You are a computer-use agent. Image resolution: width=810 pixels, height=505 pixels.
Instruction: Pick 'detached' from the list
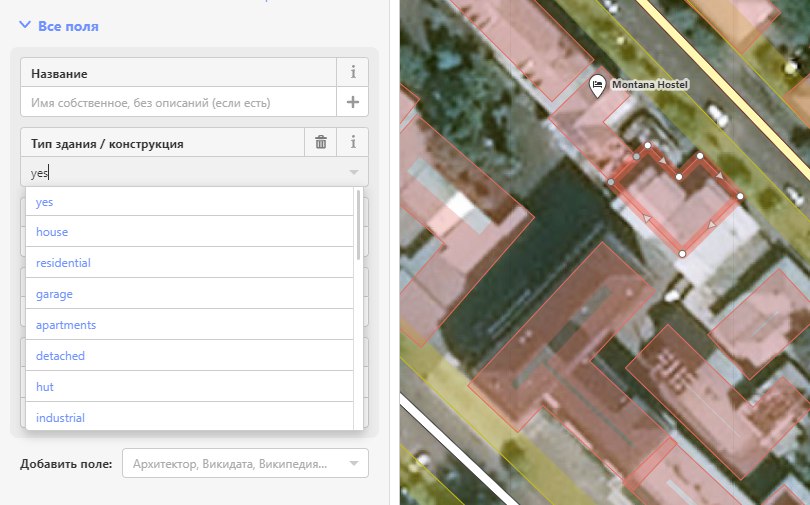(190, 355)
